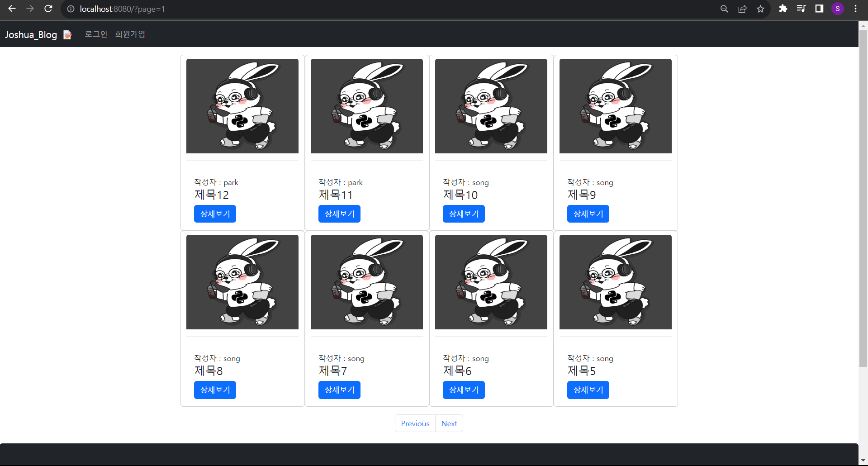Click the scrollbar up arrow

point(863,25)
